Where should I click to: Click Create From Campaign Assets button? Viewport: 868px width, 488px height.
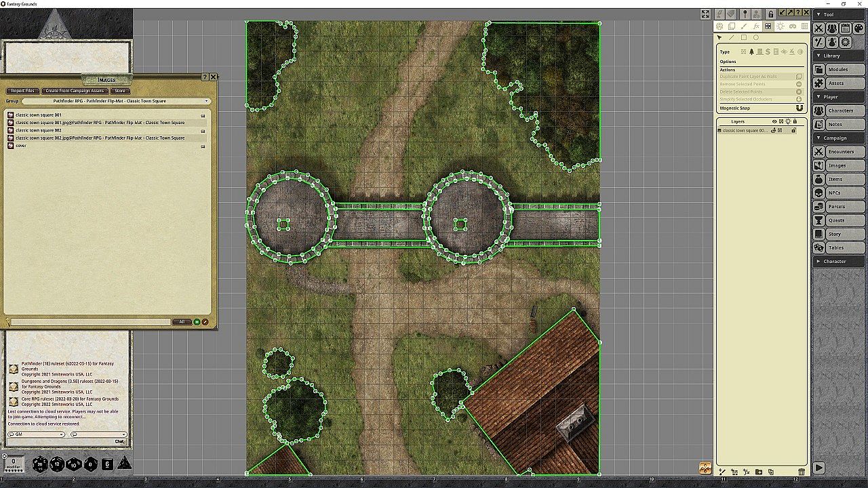[x=75, y=91]
